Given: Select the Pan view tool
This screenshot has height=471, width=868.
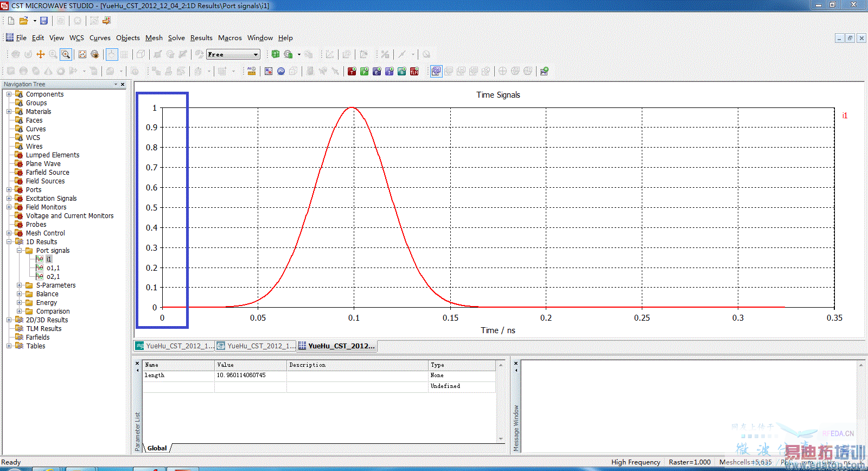Looking at the screenshot, I should 41,54.
